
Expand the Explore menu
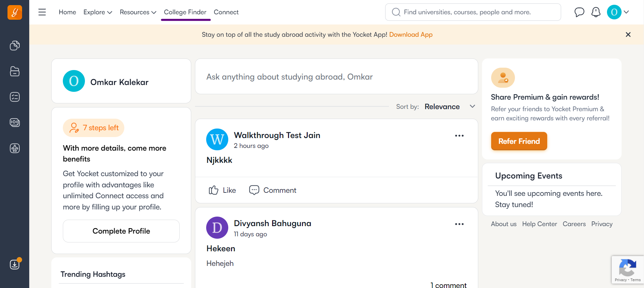click(97, 12)
